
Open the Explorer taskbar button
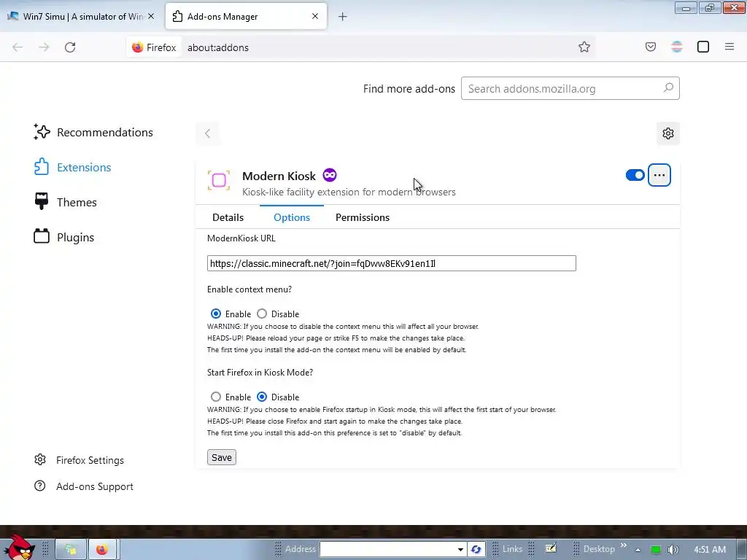(x=71, y=550)
